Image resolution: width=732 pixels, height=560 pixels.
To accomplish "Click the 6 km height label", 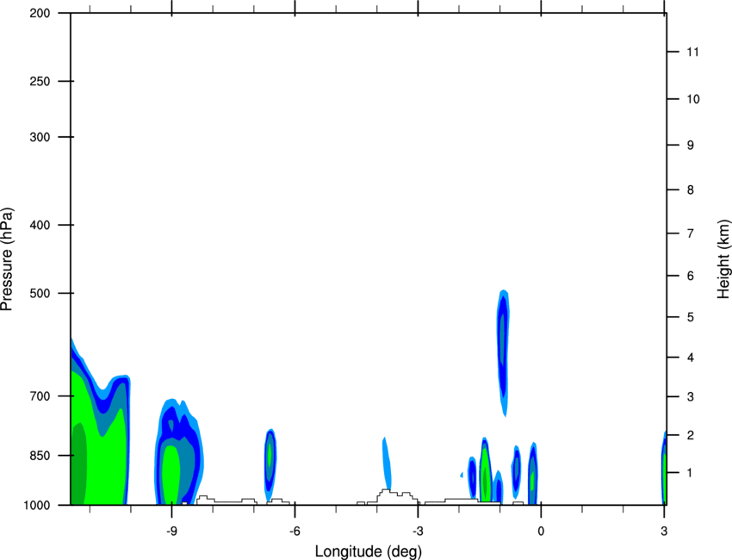I will point(691,276).
